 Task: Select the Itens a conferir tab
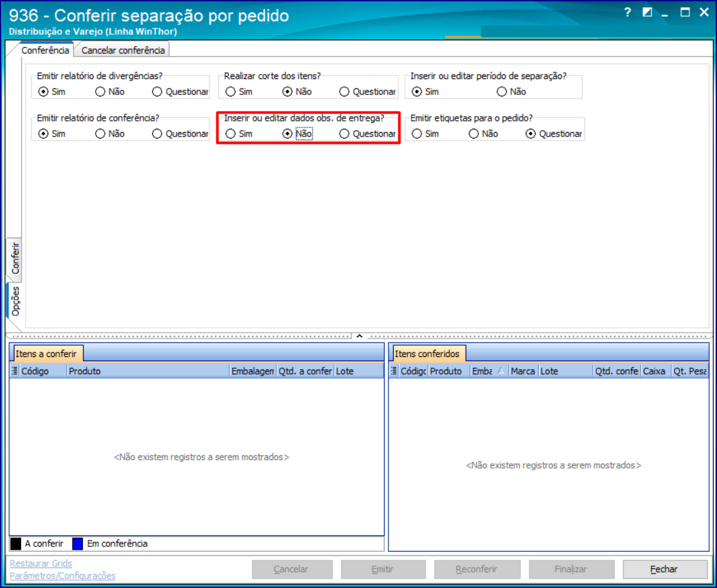(x=48, y=353)
